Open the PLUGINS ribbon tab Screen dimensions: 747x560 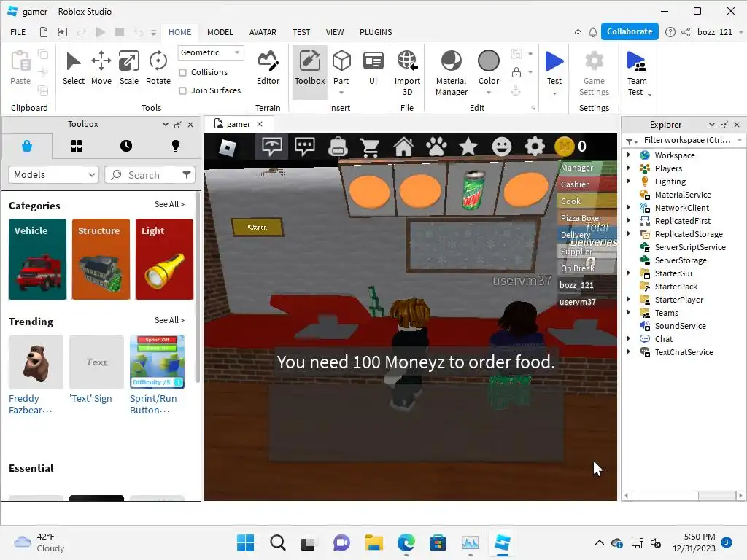click(376, 32)
